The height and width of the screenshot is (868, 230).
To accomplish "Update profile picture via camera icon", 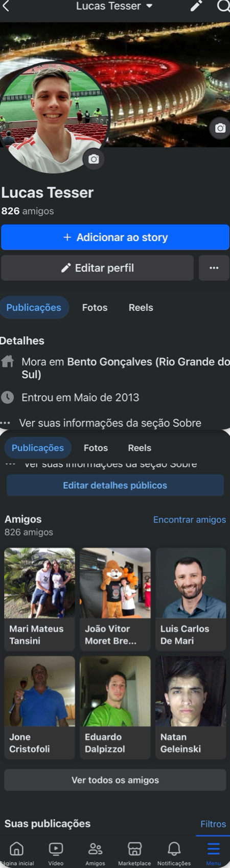I will [94, 159].
